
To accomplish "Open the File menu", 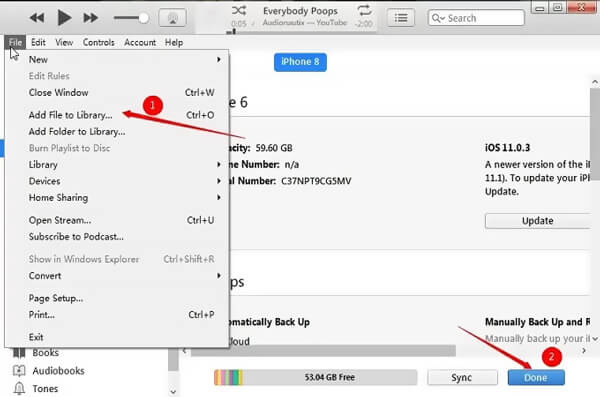I will pyautogui.click(x=15, y=42).
